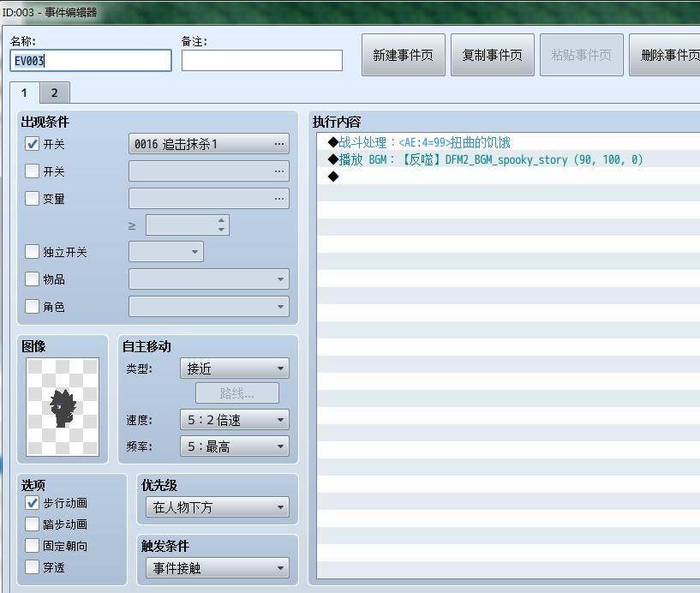This screenshot has height=593, width=700.
Task: Click the 备注 input field
Action: tap(262, 61)
